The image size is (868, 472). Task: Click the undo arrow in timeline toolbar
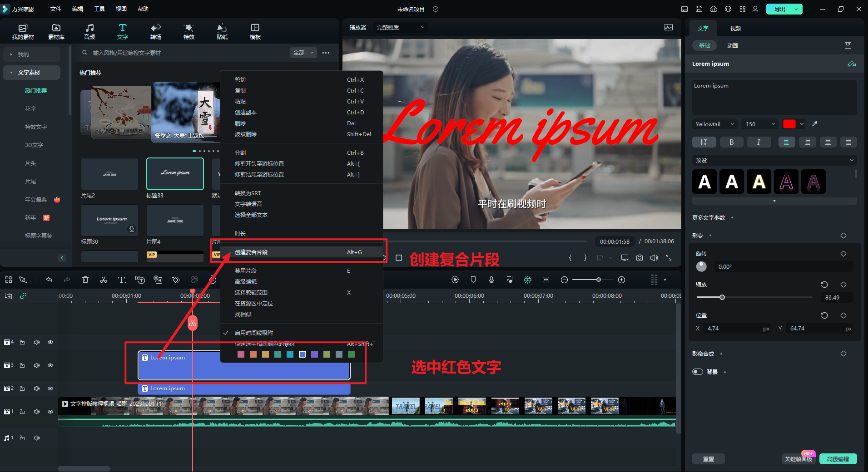[x=49, y=280]
